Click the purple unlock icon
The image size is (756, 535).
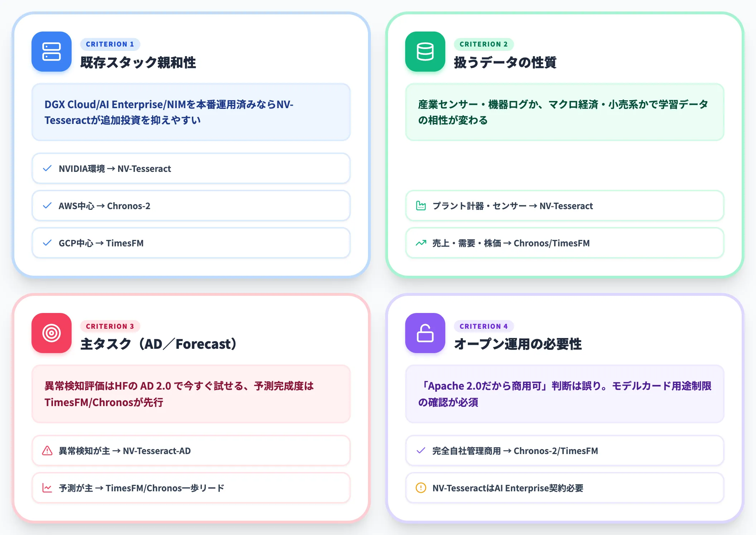(x=425, y=333)
